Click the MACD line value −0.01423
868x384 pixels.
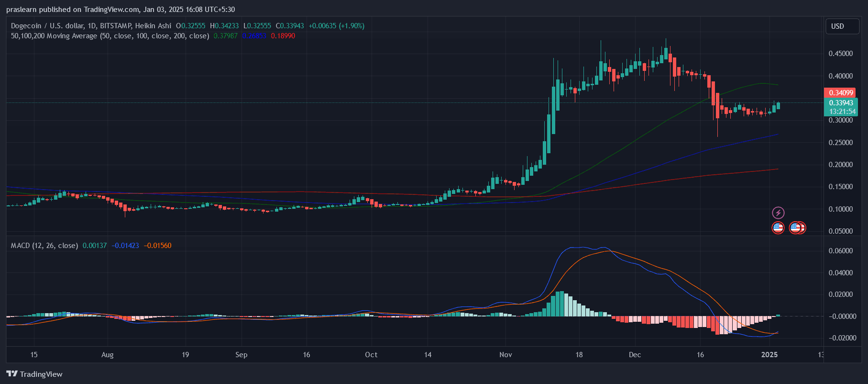click(x=125, y=246)
